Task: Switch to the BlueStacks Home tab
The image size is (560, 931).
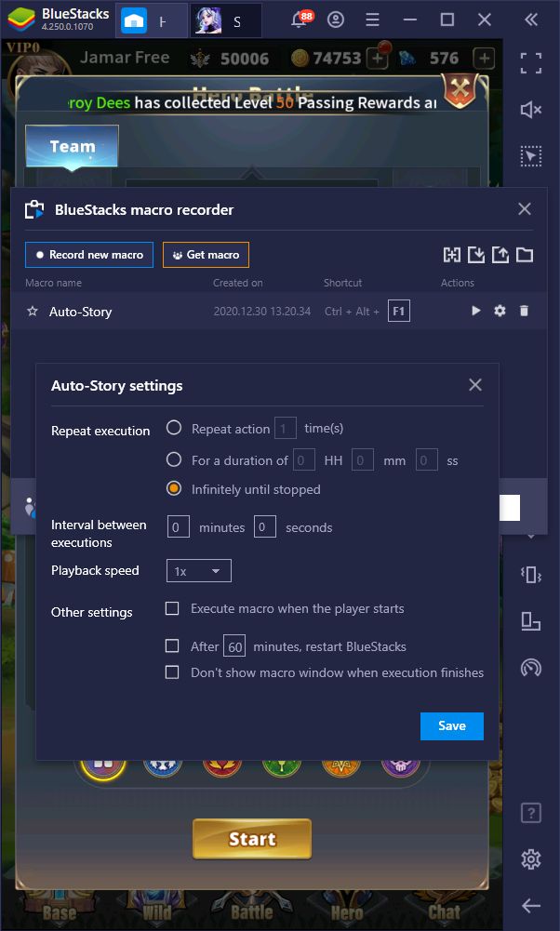Action: tap(152, 21)
